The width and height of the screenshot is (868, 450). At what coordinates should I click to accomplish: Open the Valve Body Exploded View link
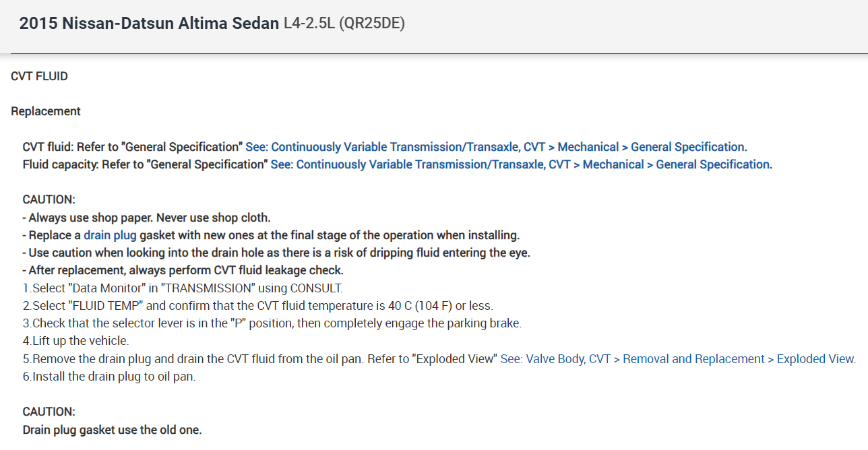tap(677, 359)
